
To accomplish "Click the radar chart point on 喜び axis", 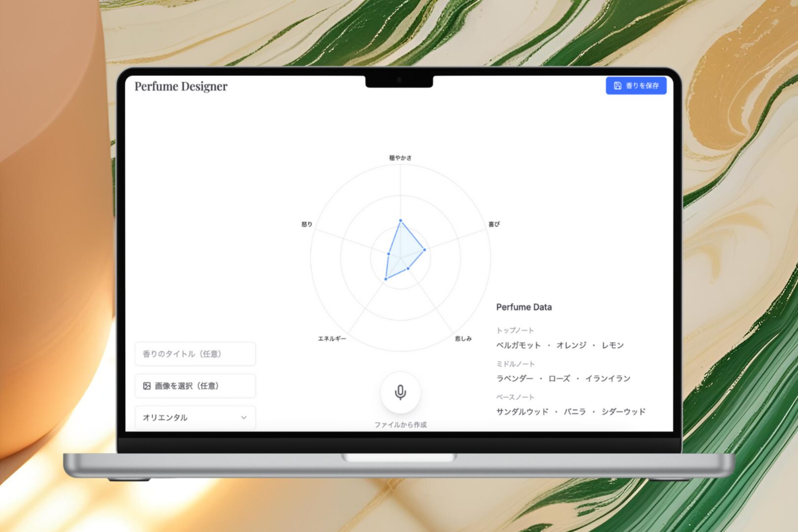I will pos(424,250).
